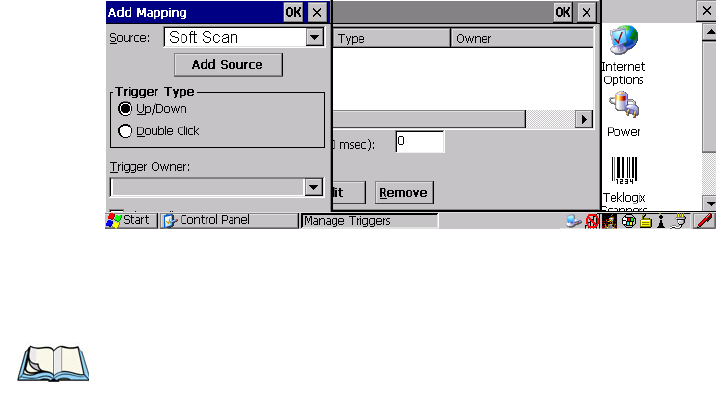716x395 pixels.
Task: Click the network connection tray icon
Action: 574,221
